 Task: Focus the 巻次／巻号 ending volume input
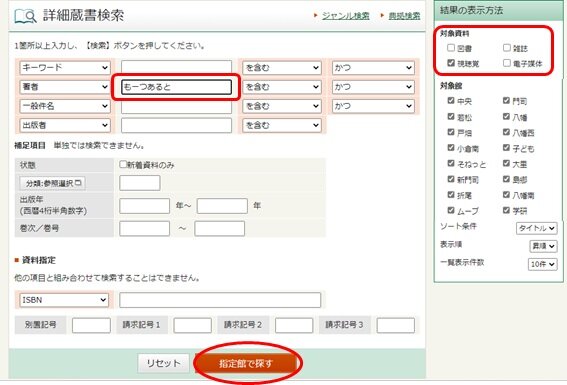219,228
